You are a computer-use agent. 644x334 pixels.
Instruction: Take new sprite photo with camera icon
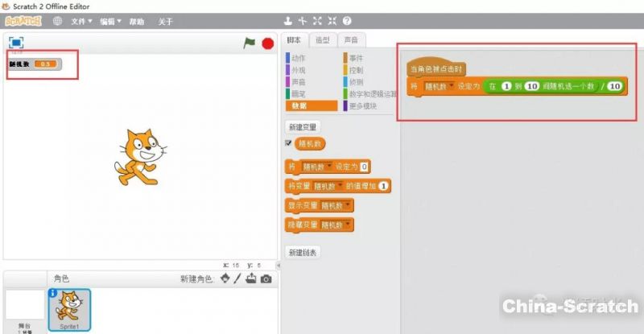point(266,278)
